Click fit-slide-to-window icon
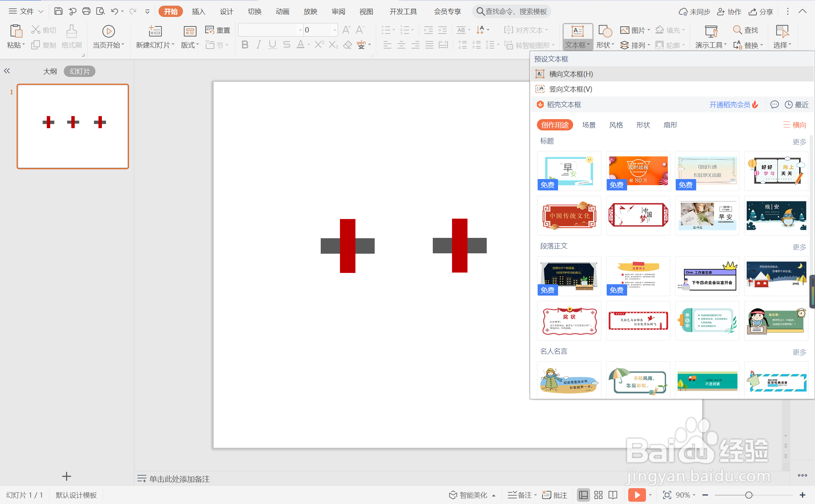Screen dimensions: 815x504 point(667,495)
